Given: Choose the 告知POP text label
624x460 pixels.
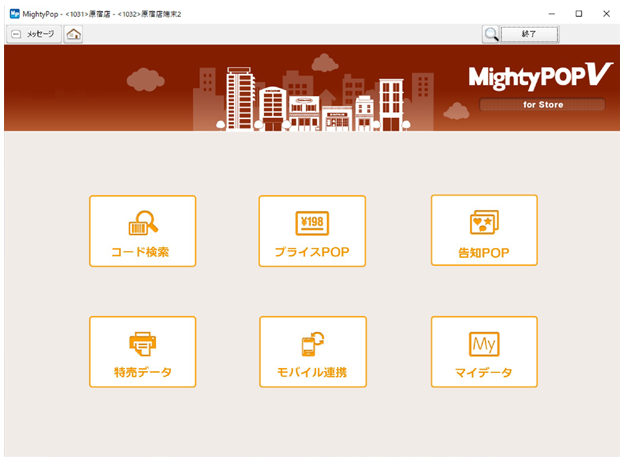Looking at the screenshot, I should tap(484, 252).
